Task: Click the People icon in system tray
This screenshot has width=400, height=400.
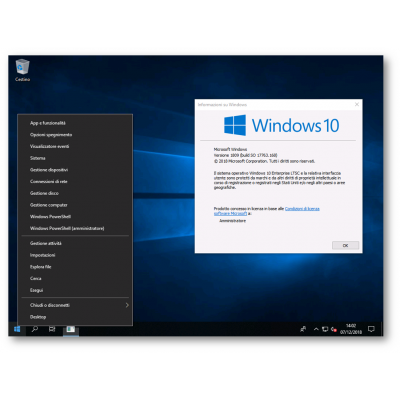Action: pyautogui.click(x=303, y=329)
